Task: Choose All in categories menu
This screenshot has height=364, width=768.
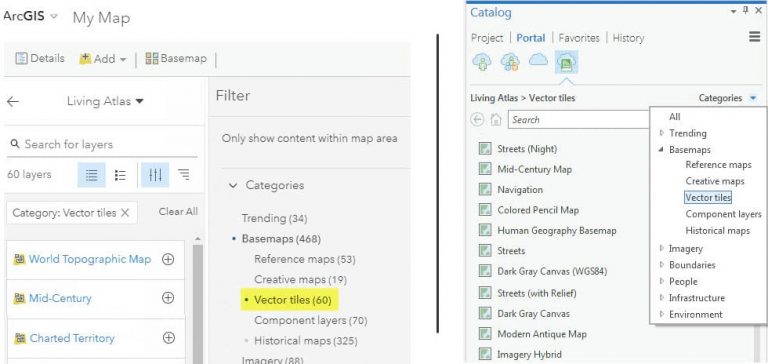Action: click(x=674, y=117)
